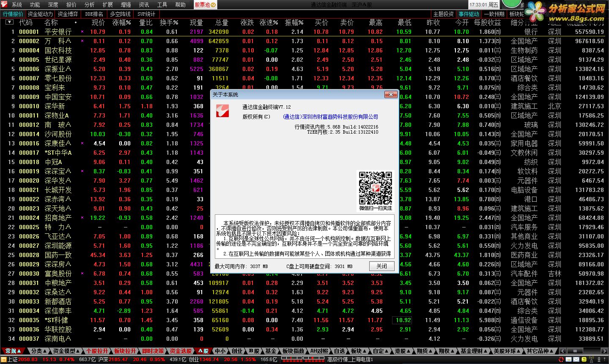
Task: Click the 关闭 button in About dialog
Action: coord(382,266)
